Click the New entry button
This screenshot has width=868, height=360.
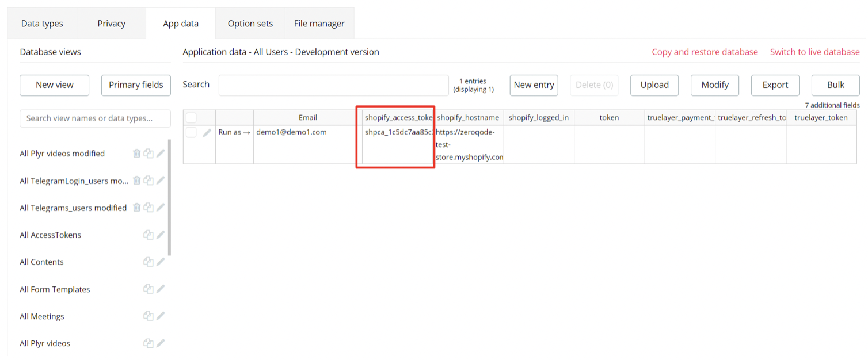[534, 85]
